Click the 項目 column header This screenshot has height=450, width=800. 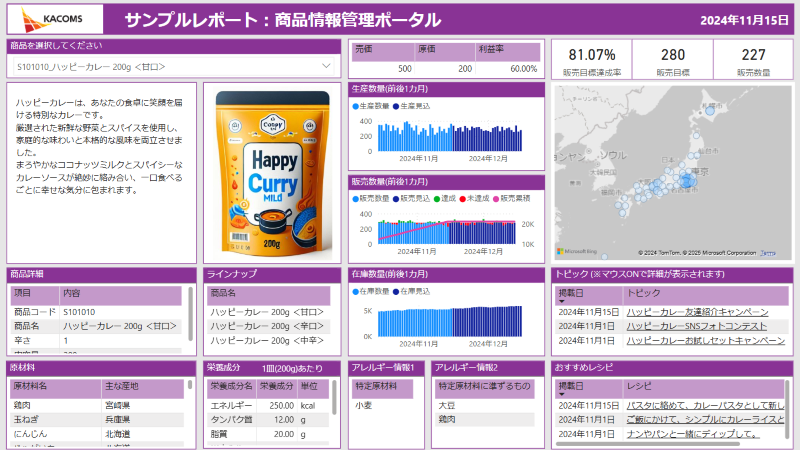(x=35, y=295)
